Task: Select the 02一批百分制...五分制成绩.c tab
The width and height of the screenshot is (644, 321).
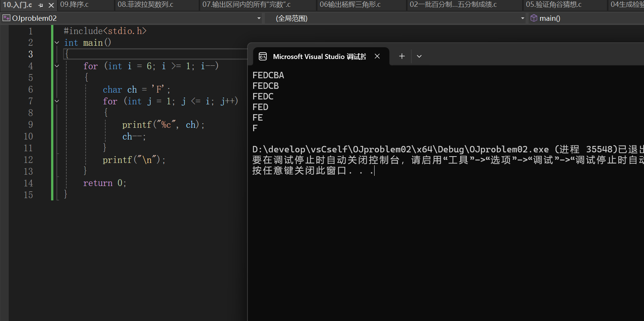Action: [453, 5]
